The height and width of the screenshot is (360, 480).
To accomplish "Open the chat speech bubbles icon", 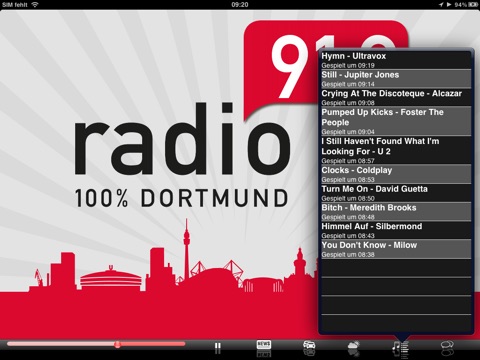I will tap(447, 347).
